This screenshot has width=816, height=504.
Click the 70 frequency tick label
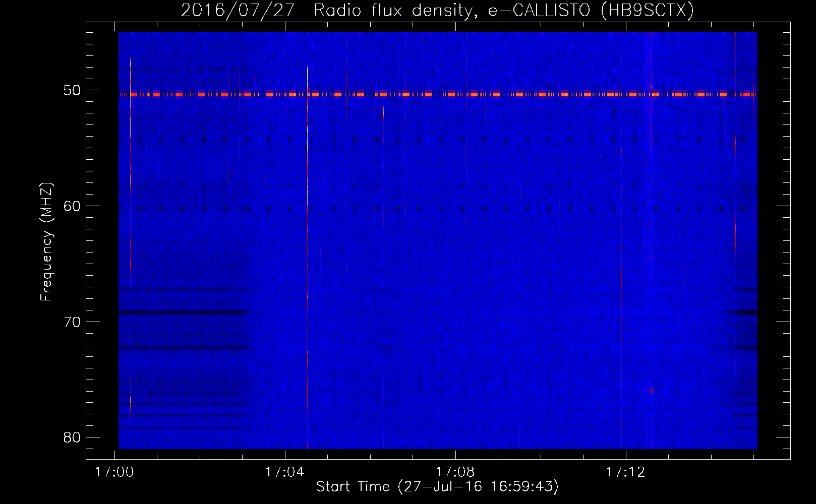tap(72, 322)
